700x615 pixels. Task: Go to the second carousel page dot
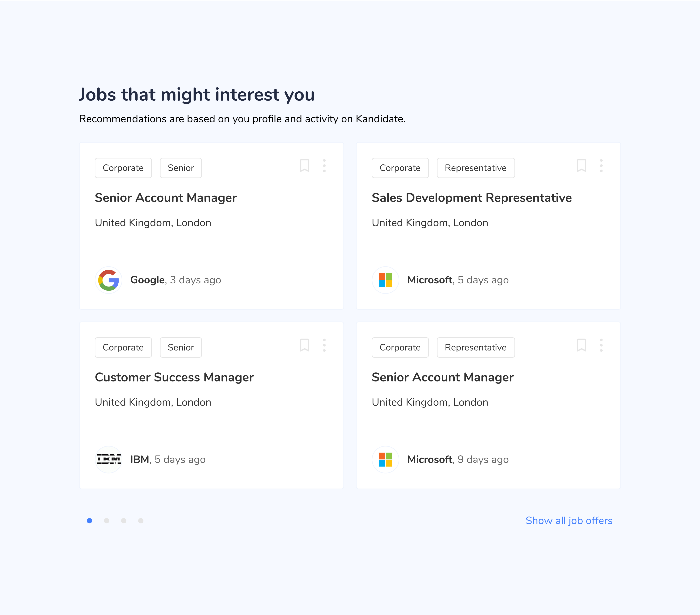pyautogui.click(x=106, y=521)
